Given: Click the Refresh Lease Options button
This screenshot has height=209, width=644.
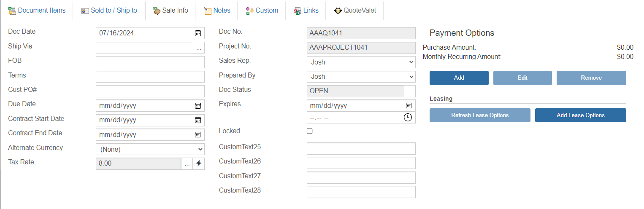Looking at the screenshot, I should 480,115.
